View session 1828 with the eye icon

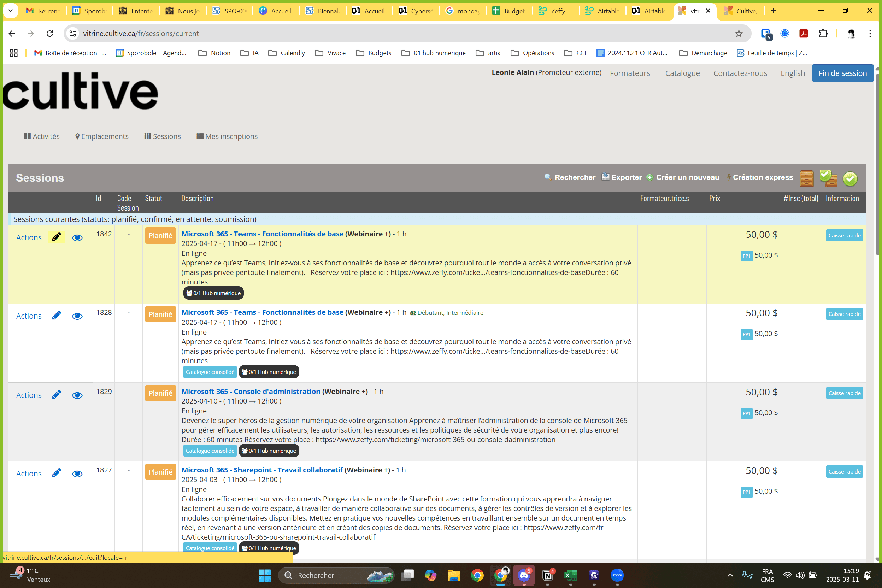tap(77, 316)
